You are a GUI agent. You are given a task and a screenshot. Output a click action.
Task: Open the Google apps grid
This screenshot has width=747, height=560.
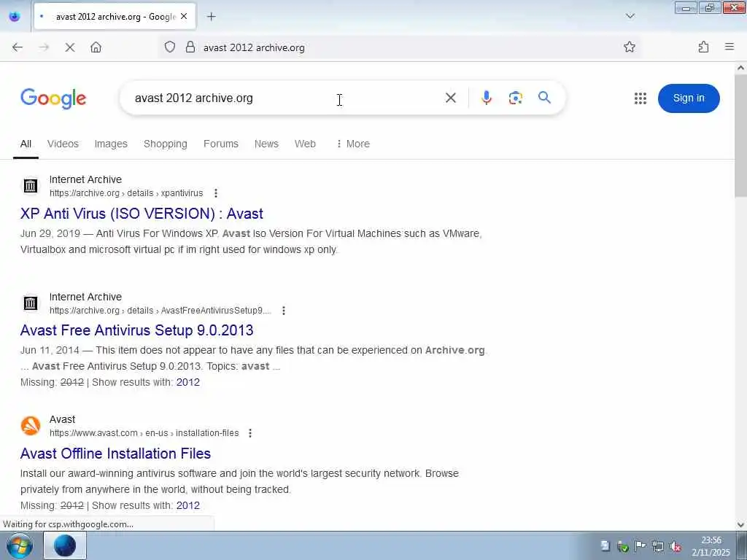pos(640,98)
